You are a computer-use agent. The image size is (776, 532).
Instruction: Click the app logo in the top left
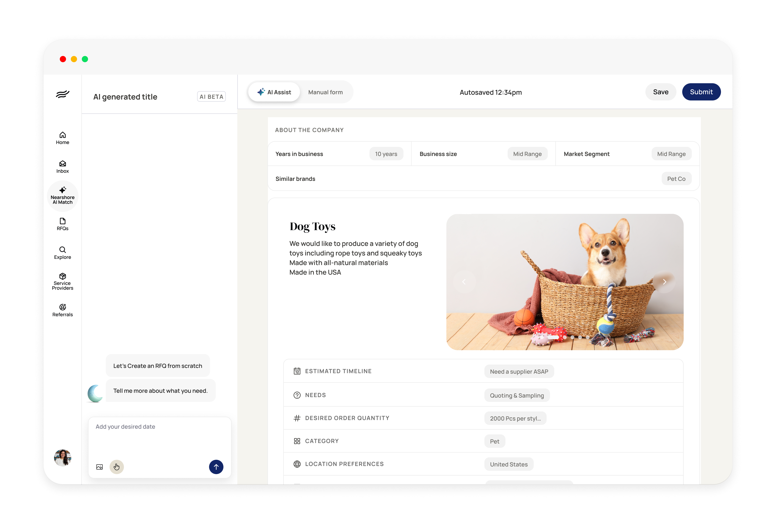coord(62,94)
